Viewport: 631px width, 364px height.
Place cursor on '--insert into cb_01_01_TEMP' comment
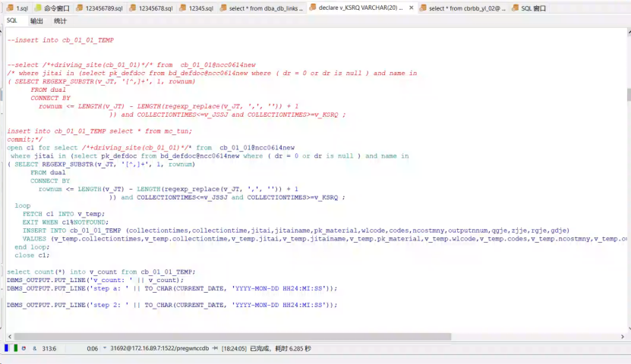pyautogui.click(x=60, y=40)
